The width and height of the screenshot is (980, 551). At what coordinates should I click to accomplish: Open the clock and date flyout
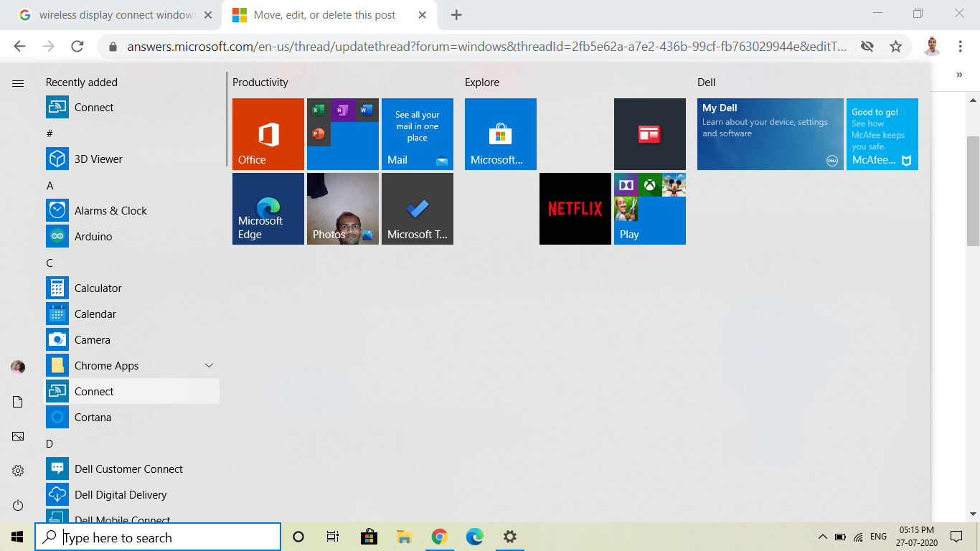[915, 537]
